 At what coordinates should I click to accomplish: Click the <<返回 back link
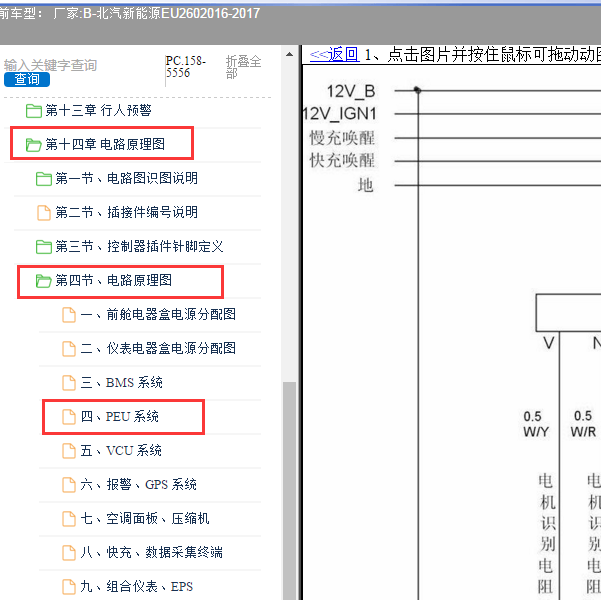(334, 54)
